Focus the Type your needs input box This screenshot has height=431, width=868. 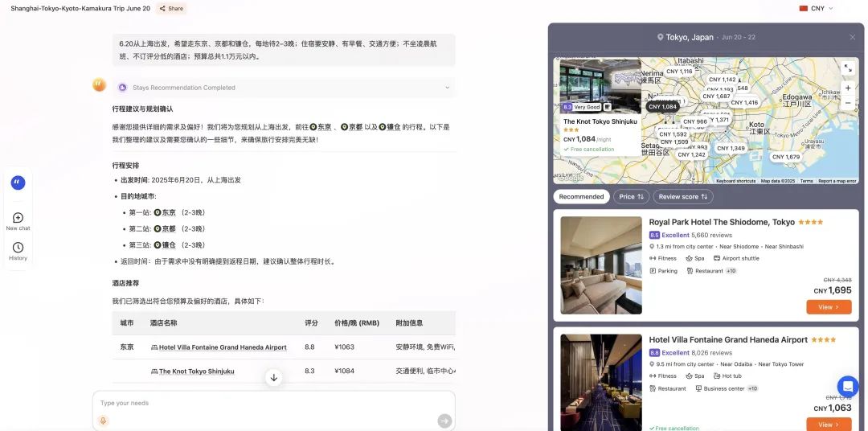tap(273, 404)
